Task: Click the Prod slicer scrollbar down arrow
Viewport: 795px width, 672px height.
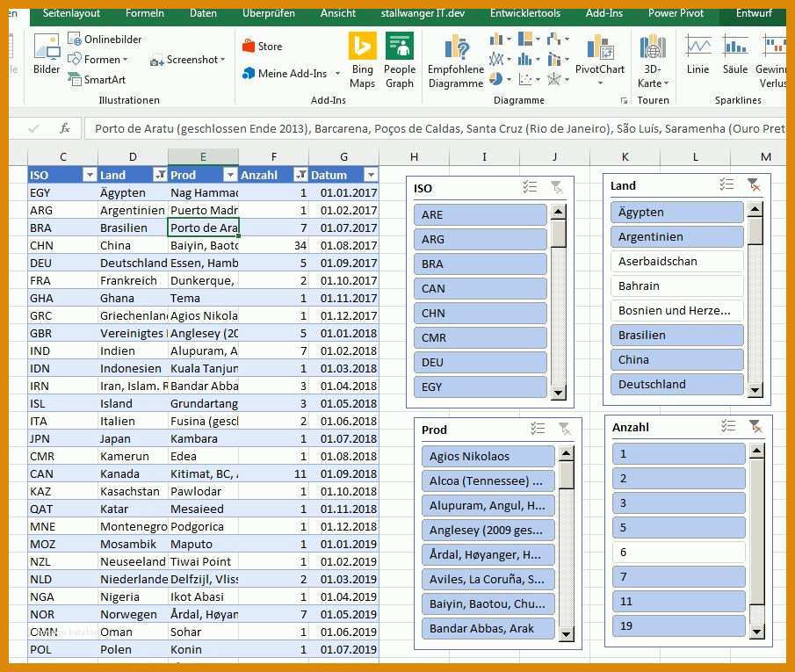Action: (x=566, y=634)
